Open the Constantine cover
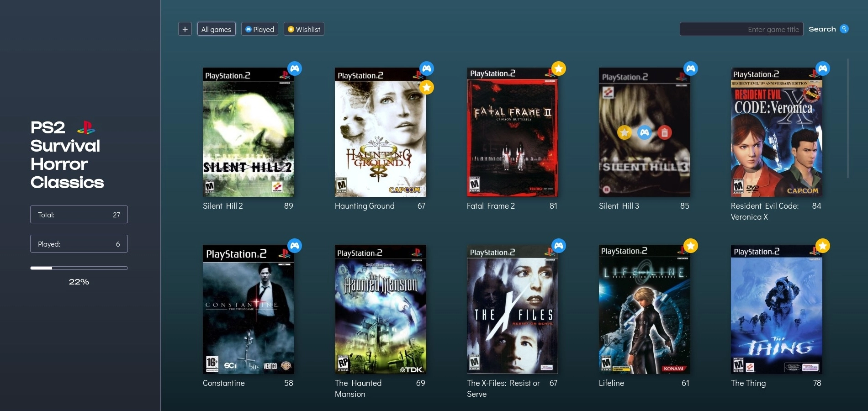The height and width of the screenshot is (411, 868). [x=249, y=310]
